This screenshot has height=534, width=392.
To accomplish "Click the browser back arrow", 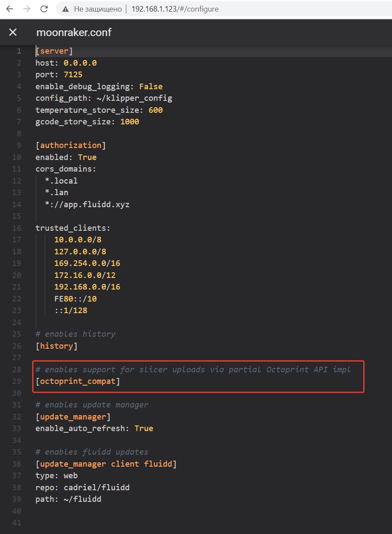I will (x=9, y=9).
